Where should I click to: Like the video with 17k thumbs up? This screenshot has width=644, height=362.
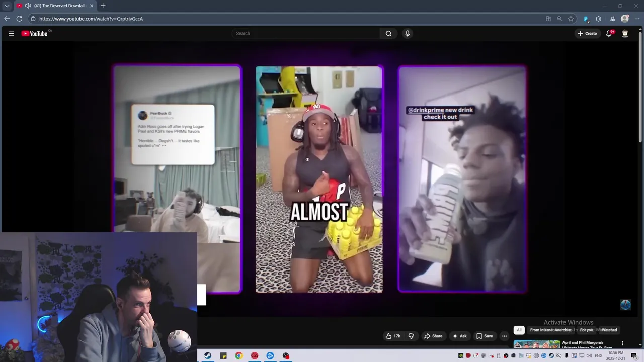pyautogui.click(x=393, y=336)
